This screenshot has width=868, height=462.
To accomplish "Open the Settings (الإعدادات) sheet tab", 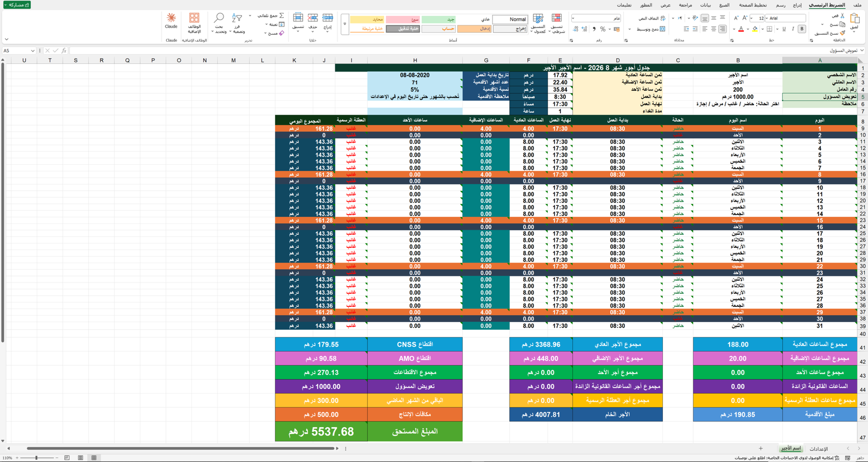I will click(x=819, y=449).
